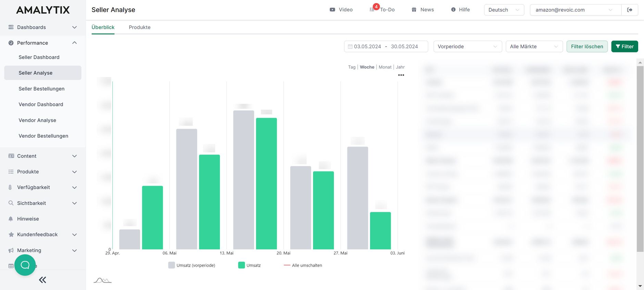
Task: Click the Performance gauge icon
Action: (x=11, y=43)
